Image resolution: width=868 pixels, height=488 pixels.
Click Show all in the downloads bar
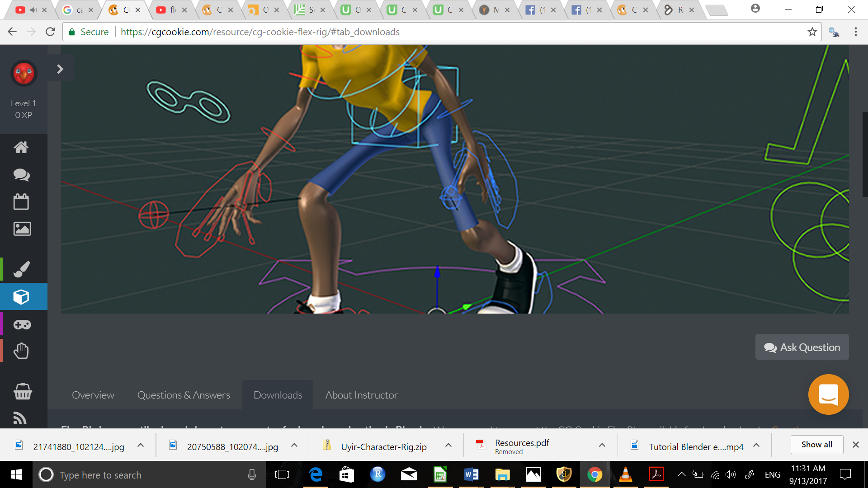pyautogui.click(x=816, y=444)
